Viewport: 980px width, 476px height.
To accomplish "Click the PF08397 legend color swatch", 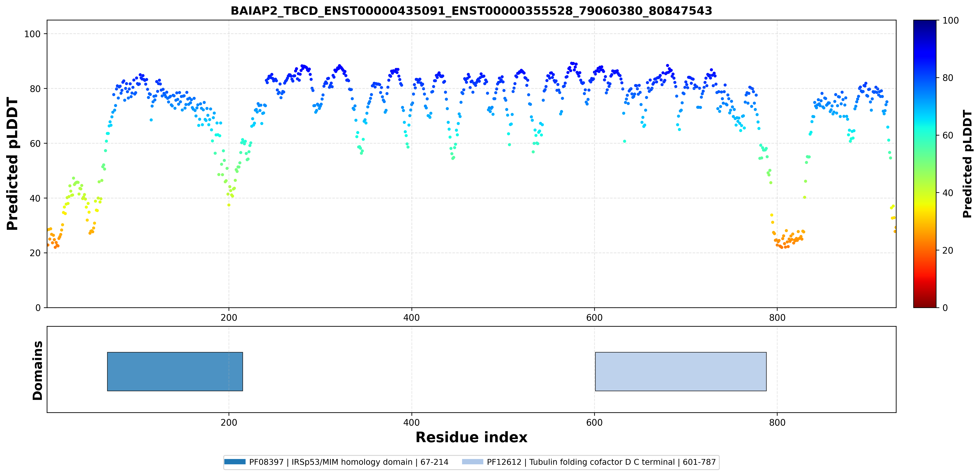I will [x=235, y=462].
